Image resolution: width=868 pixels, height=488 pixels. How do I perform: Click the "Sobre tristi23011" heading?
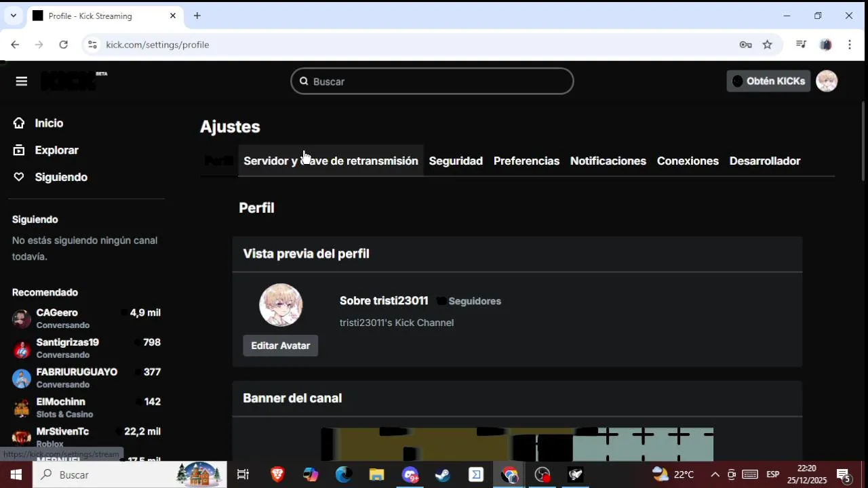coord(384,301)
